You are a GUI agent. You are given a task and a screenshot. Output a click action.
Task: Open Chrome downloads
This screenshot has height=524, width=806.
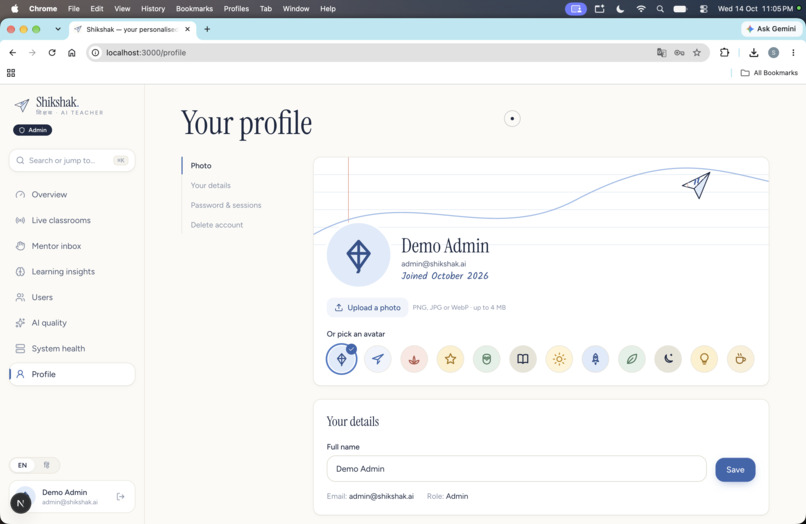[754, 52]
